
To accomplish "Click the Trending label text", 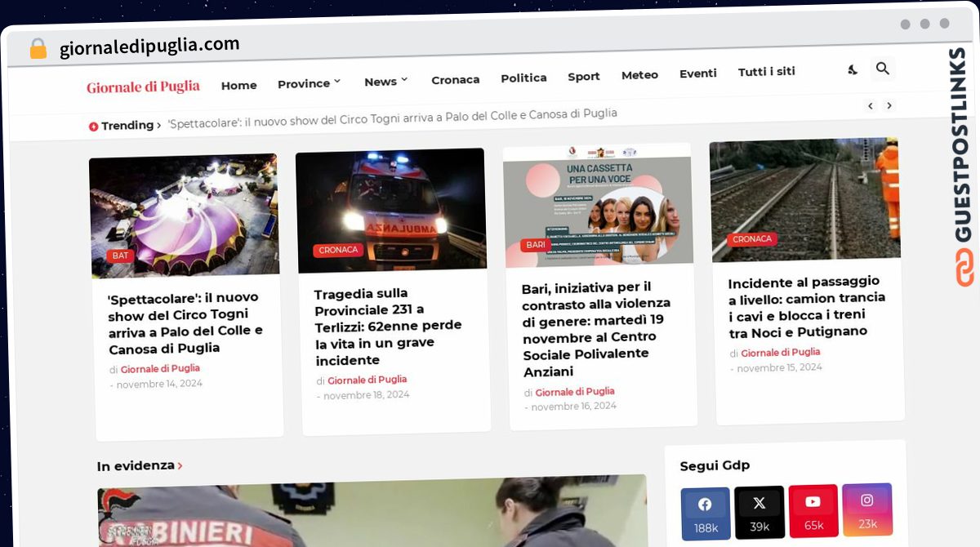I will tap(127, 126).
